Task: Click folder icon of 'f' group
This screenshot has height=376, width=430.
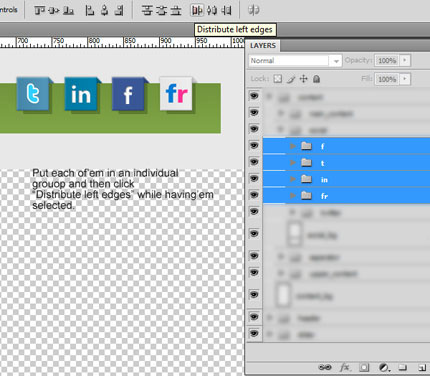Action: pos(306,146)
